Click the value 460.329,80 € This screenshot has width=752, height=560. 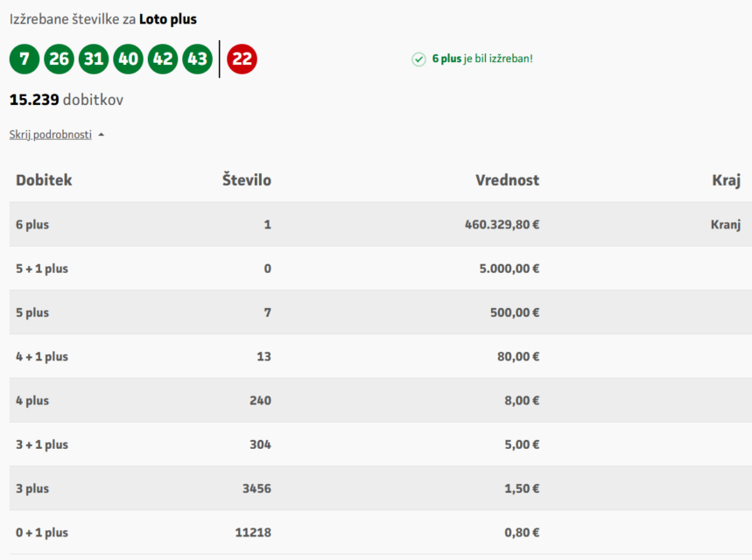coord(503,224)
